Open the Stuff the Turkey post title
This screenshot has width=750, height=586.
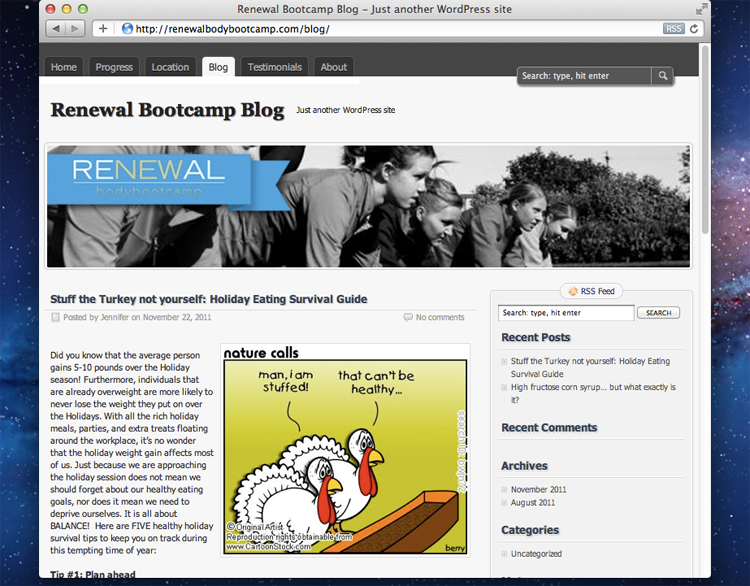pyautogui.click(x=208, y=299)
